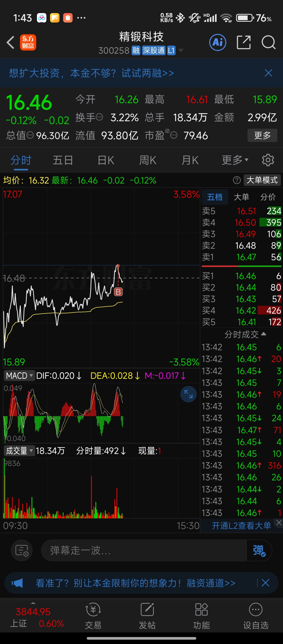Screen dimensions: 283x644
Task: Open the Ai assistant icon
Action: pos(218,42)
